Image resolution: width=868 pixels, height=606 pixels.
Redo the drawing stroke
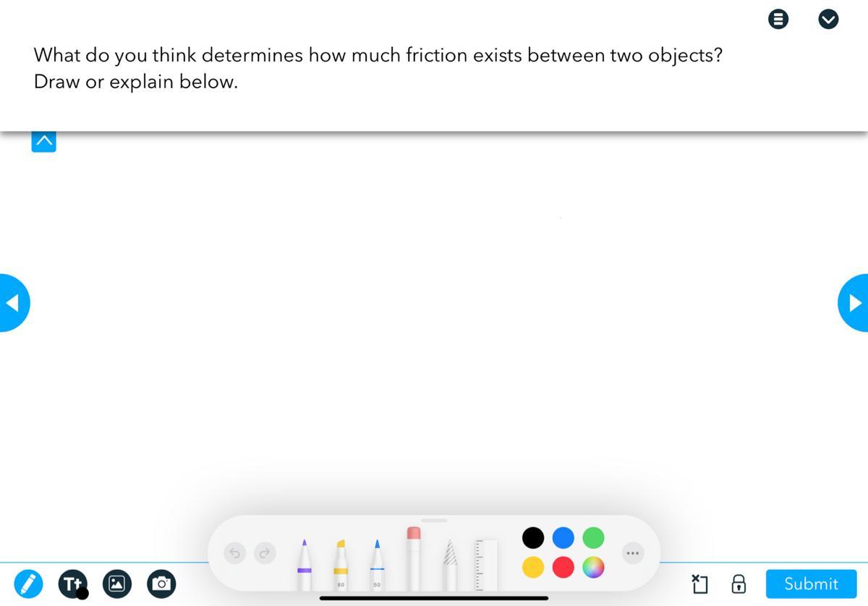point(265,553)
